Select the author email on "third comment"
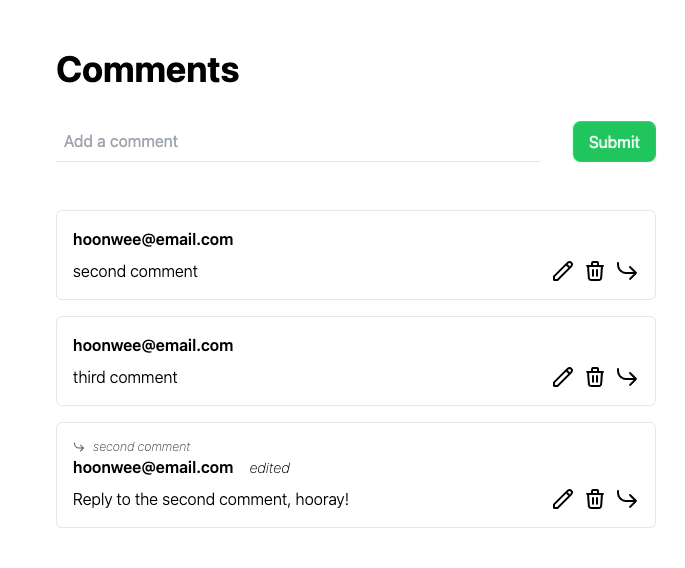Viewport: 685px width, 568px height. click(153, 346)
